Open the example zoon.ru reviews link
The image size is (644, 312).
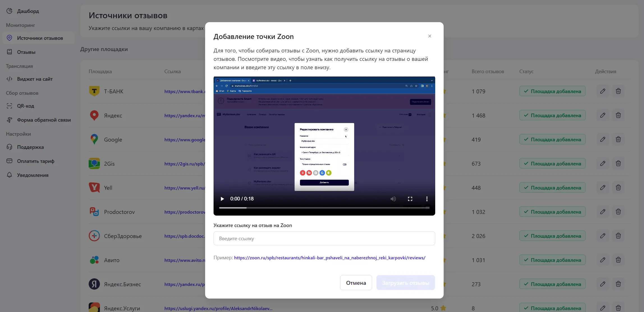[329, 258]
